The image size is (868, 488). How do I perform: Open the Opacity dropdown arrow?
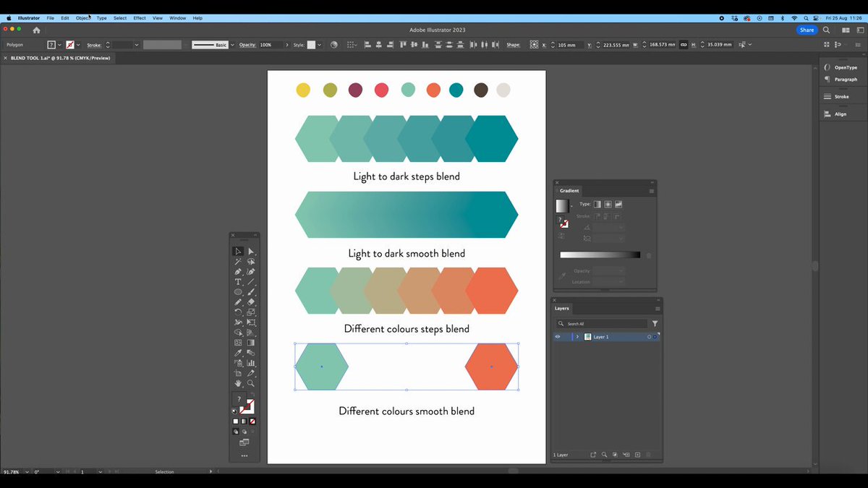(x=287, y=45)
